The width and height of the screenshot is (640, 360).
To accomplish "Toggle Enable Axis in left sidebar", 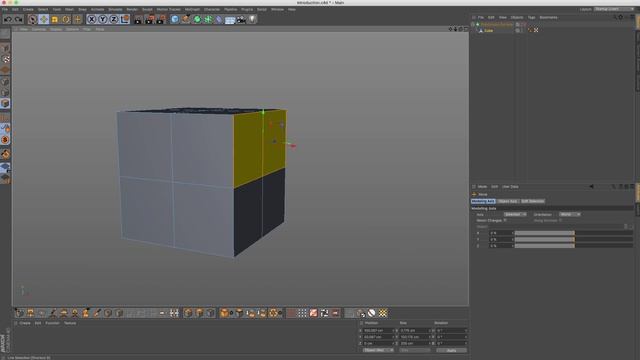I will 5,118.
